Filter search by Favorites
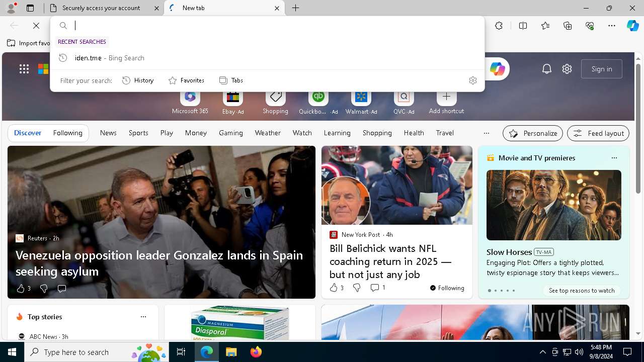The image size is (644, 362). (186, 80)
